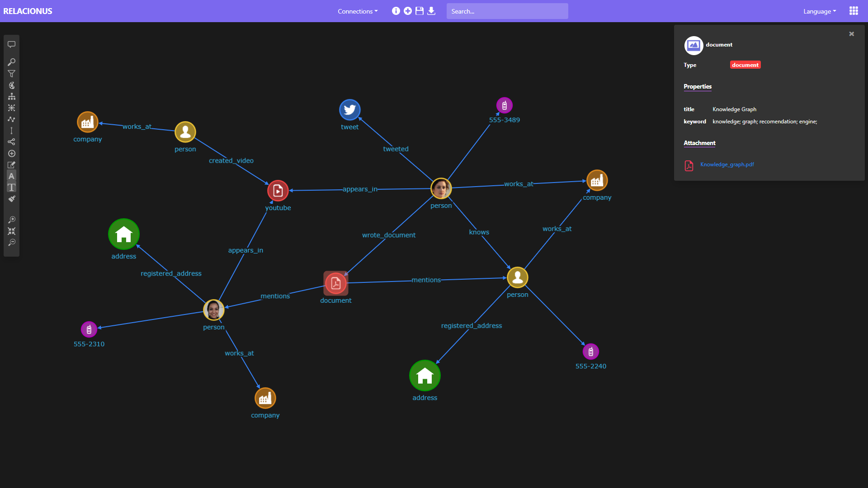Click the paintbrush tool in sidebar

point(12,199)
